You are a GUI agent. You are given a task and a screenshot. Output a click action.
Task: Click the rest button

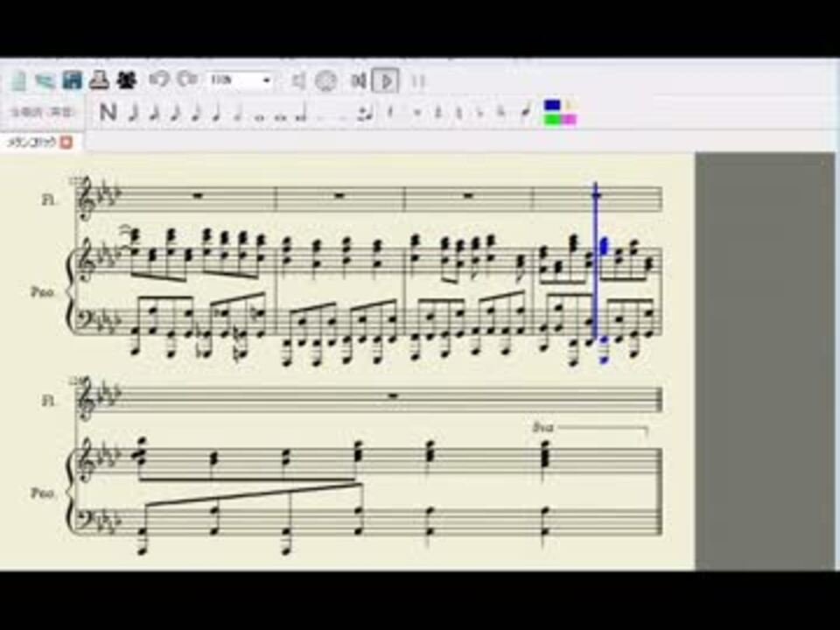(x=390, y=113)
